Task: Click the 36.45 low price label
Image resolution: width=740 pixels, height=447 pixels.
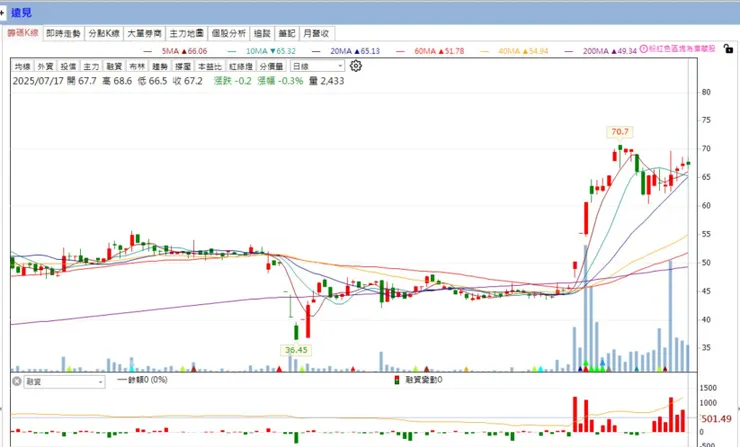Action: pyautogui.click(x=296, y=350)
